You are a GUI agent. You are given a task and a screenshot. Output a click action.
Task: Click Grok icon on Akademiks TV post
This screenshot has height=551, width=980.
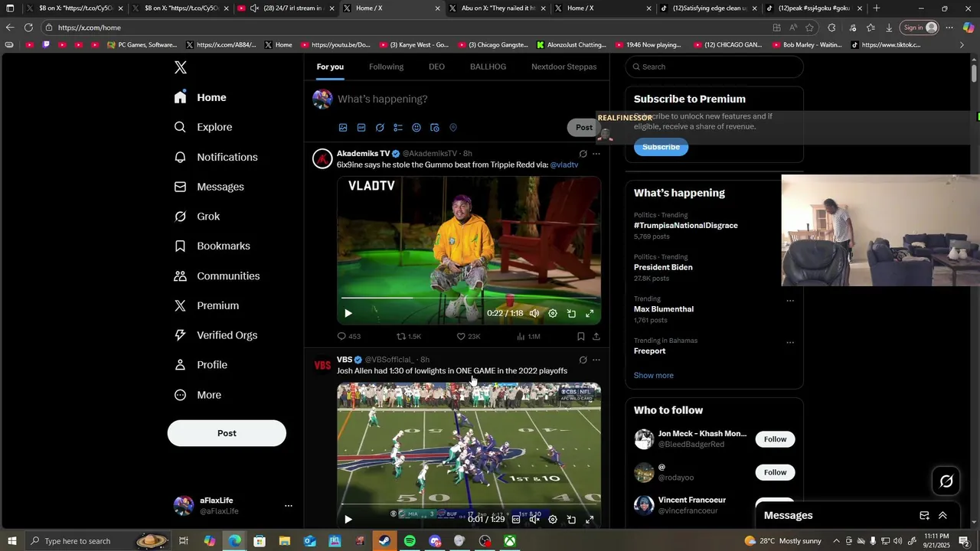click(583, 154)
